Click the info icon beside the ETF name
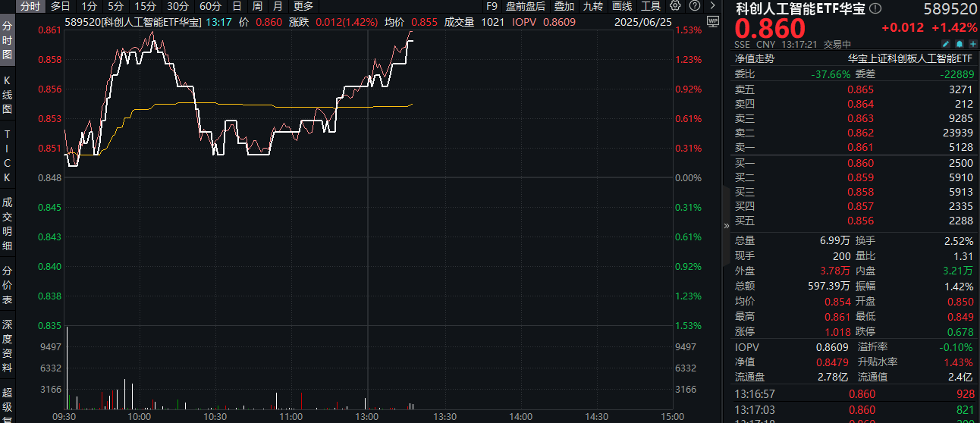Viewport: 980px width, 423px height. (875, 9)
